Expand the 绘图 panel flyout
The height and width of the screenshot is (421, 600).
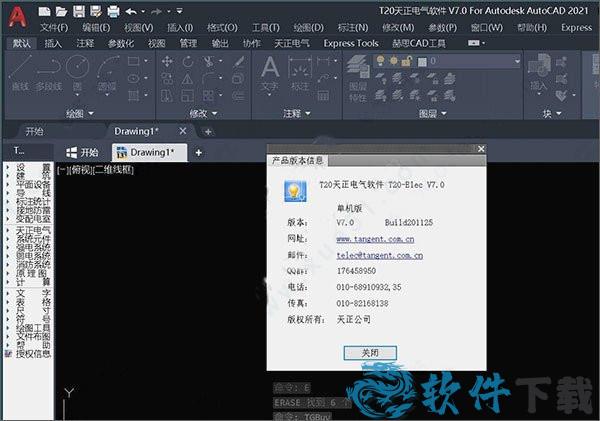[80, 113]
